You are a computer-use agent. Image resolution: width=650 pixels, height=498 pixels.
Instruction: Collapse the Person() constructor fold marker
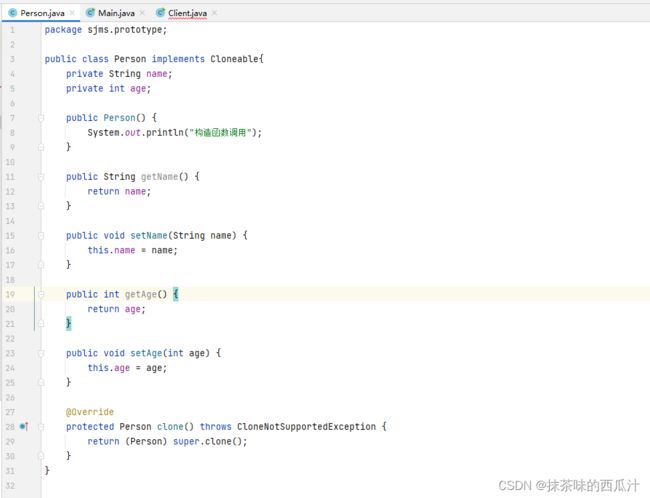click(41, 118)
